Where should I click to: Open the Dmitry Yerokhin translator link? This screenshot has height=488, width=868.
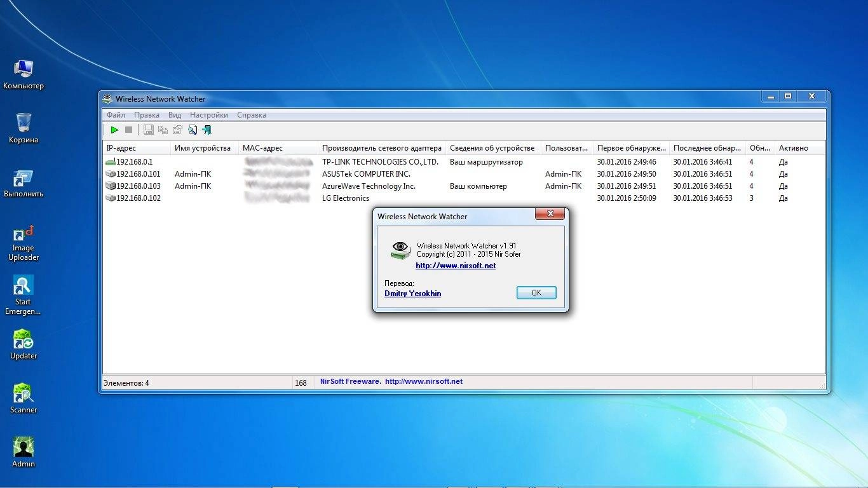[x=413, y=294]
